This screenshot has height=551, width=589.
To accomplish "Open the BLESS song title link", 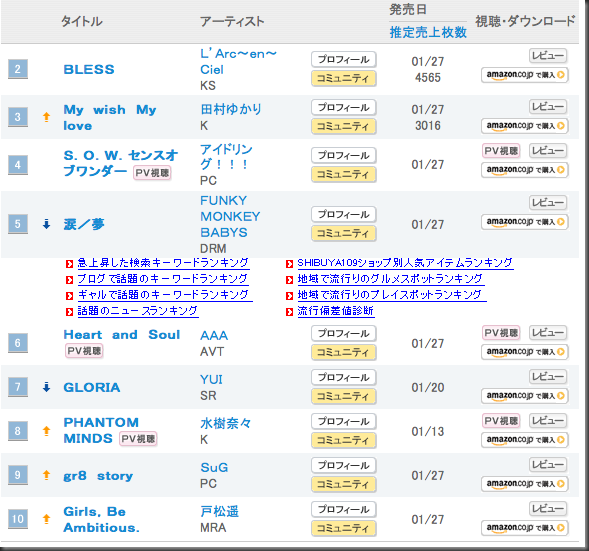I will (89, 69).
